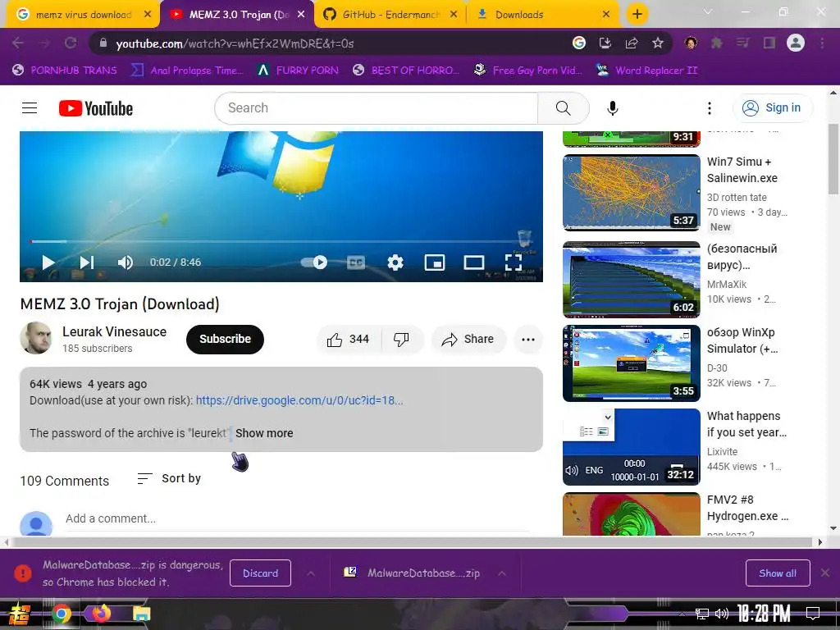The width and height of the screenshot is (840, 630).
Task: Toggle closed captions in player
Action: [x=356, y=262]
